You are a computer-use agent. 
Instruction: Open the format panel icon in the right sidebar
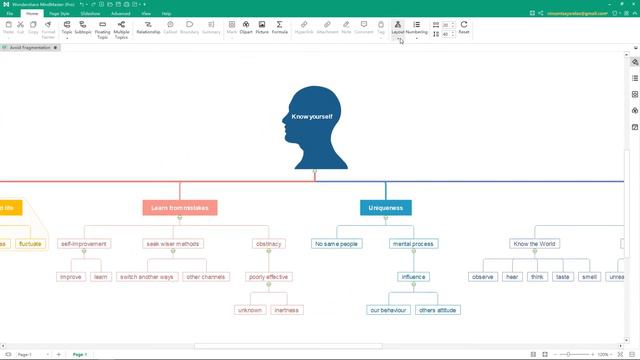635,62
